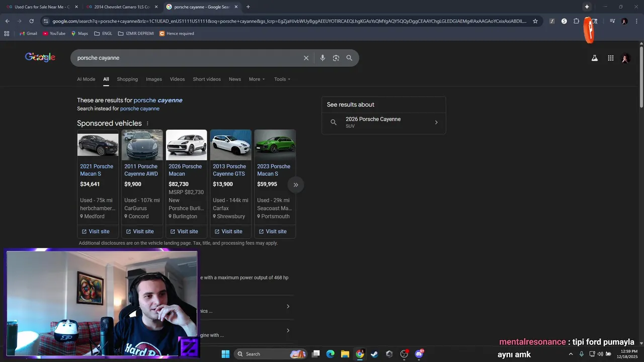
Task: Visit site for 2026 Porsche Macan
Action: click(x=184, y=231)
